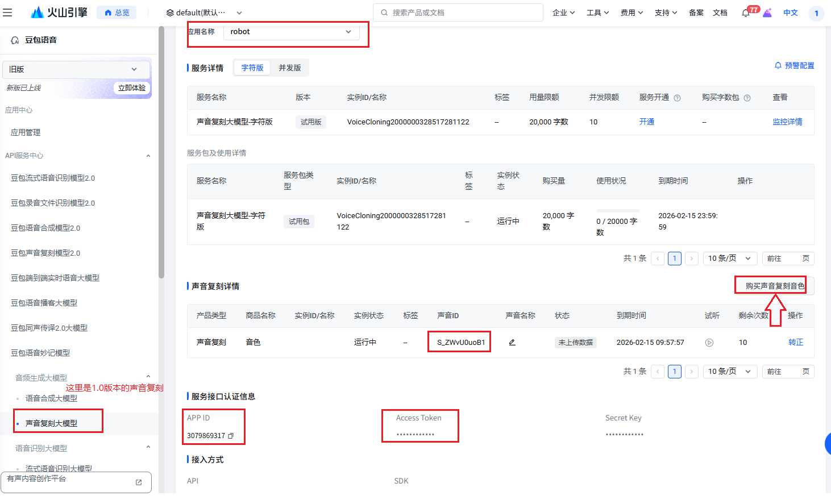Focus the 搜索产品或文档 search box
The image size is (831, 504).
click(458, 13)
